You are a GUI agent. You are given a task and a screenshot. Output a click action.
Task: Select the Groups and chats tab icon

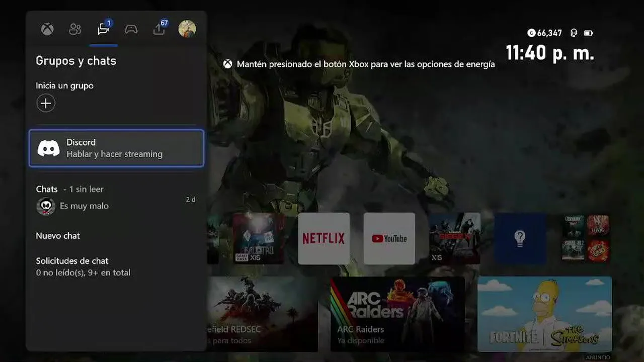click(x=103, y=29)
